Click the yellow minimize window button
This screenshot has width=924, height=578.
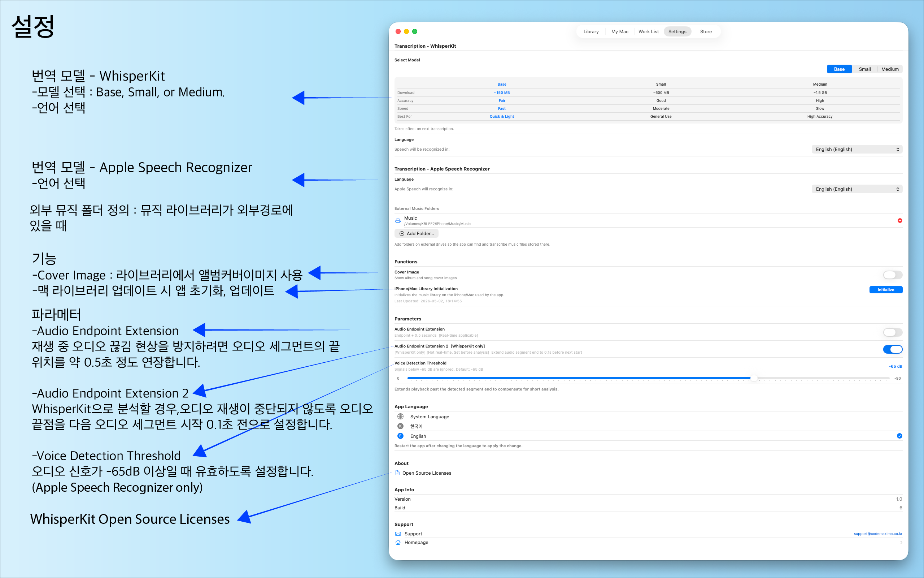click(406, 31)
